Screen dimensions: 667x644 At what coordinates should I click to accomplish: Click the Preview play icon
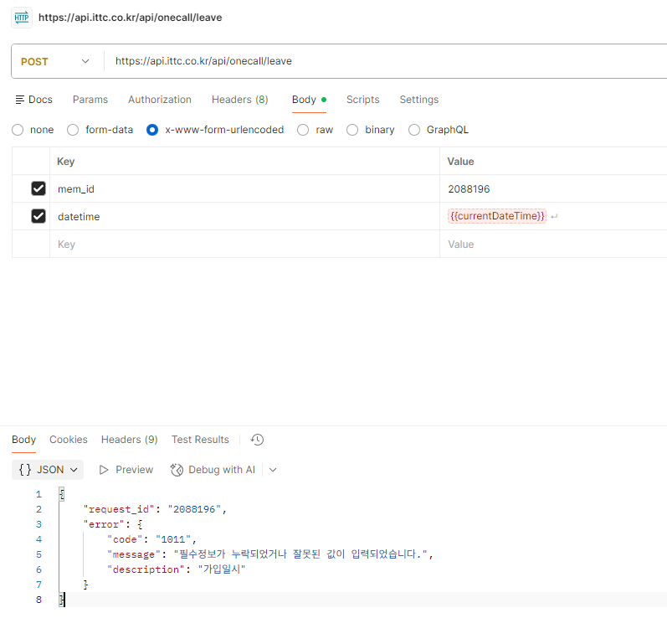click(x=104, y=470)
